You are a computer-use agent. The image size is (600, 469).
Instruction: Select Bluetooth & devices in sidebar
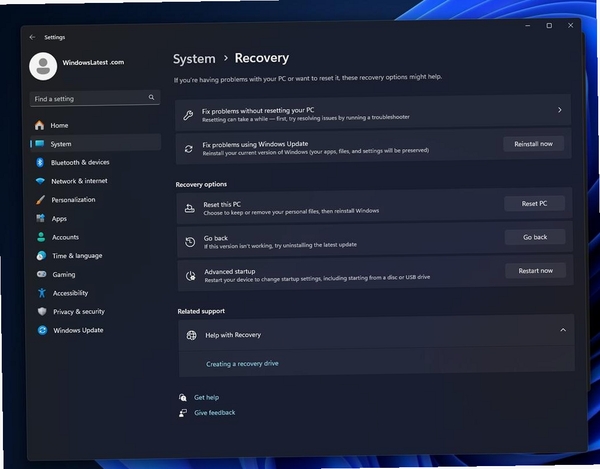[96, 162]
